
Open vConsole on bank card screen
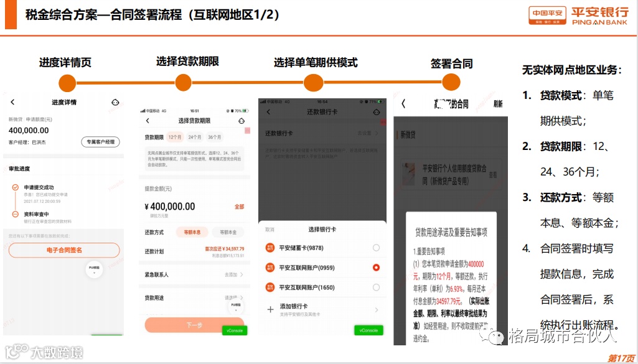(x=368, y=330)
